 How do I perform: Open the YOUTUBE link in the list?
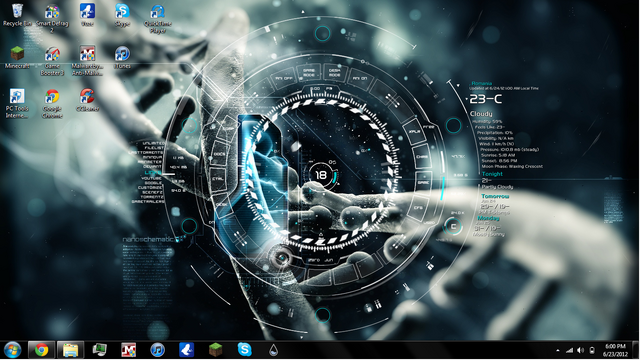[x=152, y=178]
